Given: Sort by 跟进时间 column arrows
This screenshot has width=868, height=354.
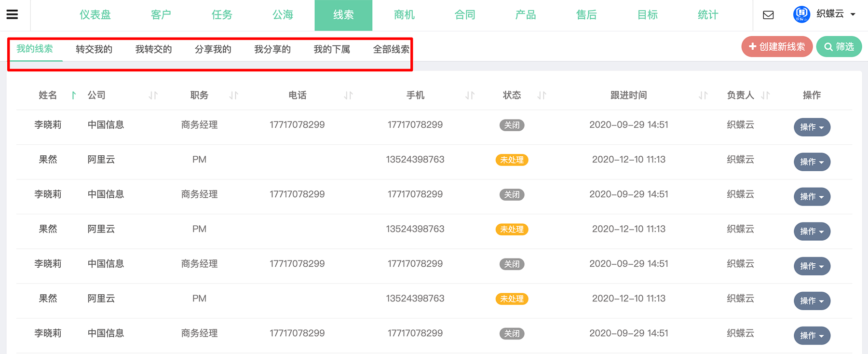Looking at the screenshot, I should tap(704, 95).
